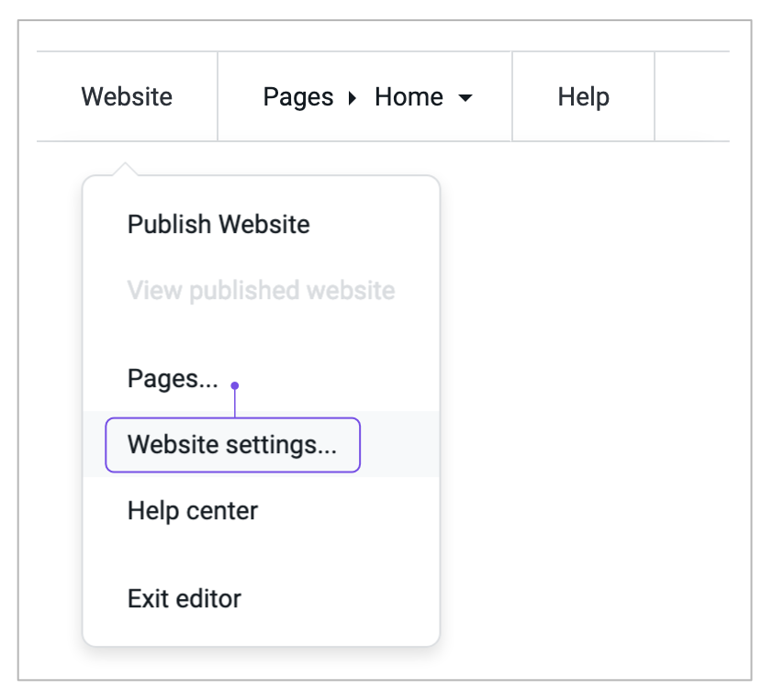The image size is (773, 700).
Task: Click the right-pointing arrow after Pages
Action: pyautogui.click(x=352, y=98)
